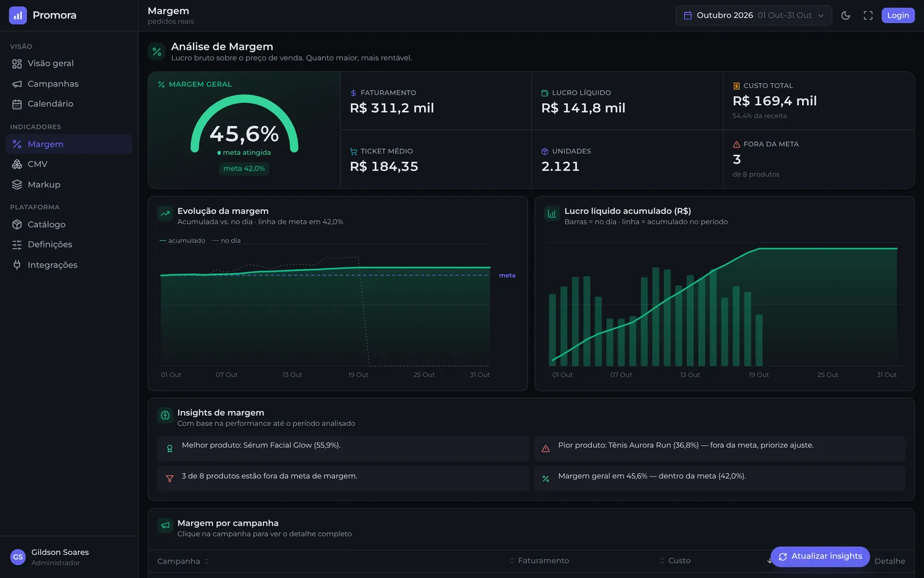Click the Unidades cube icon
Screen dimensions: 924x578
point(545,151)
